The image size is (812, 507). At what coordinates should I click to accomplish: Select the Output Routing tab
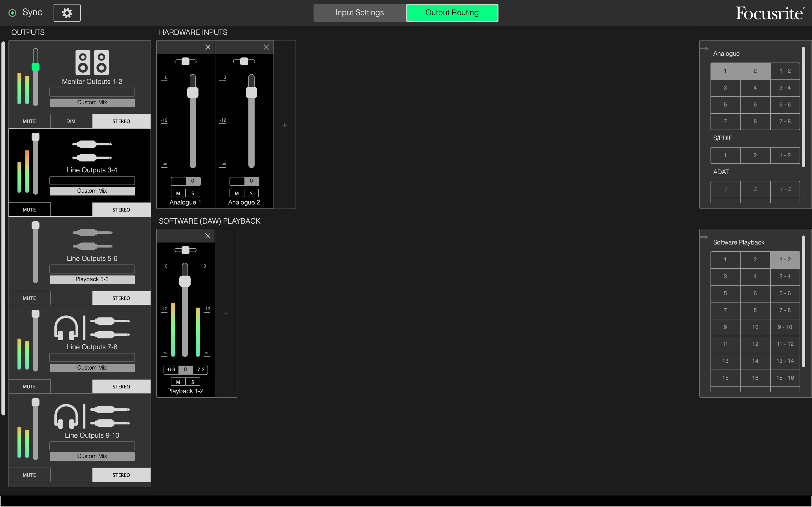(452, 13)
